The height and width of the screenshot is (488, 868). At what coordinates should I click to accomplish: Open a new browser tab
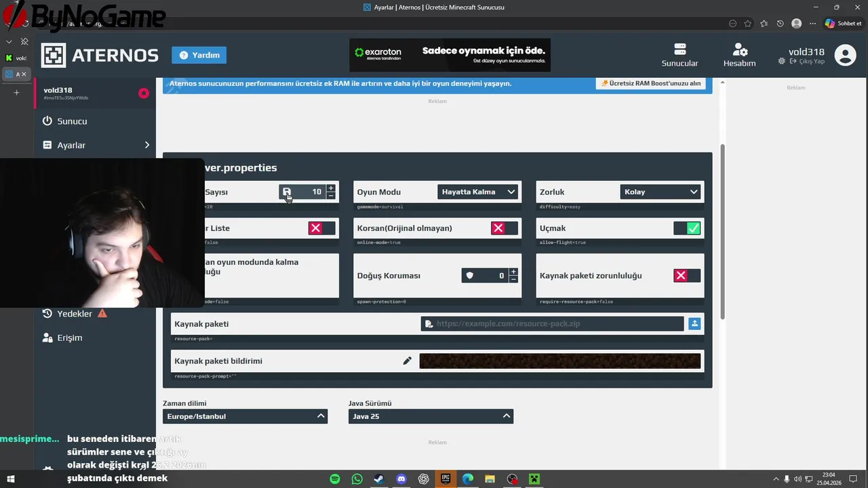[16, 92]
